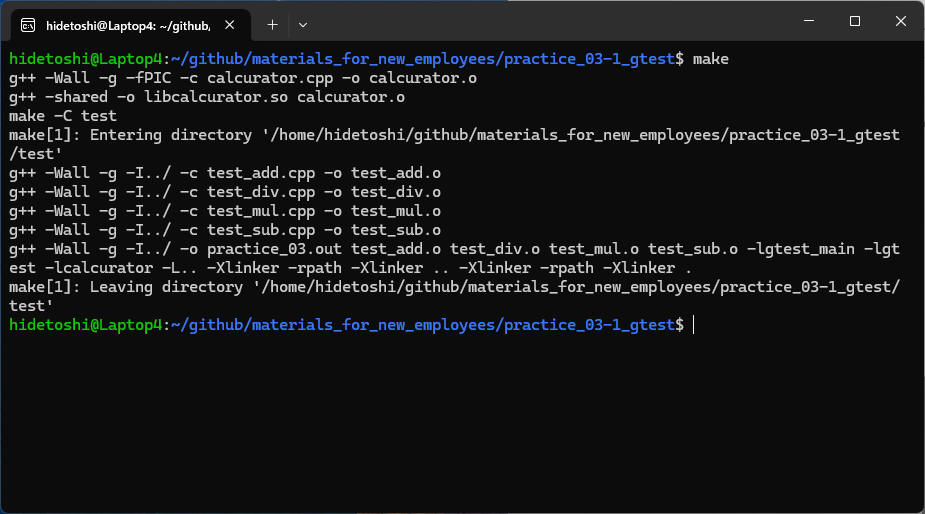Click the empty title bar area
The image size is (925, 514).
[x=550, y=21]
